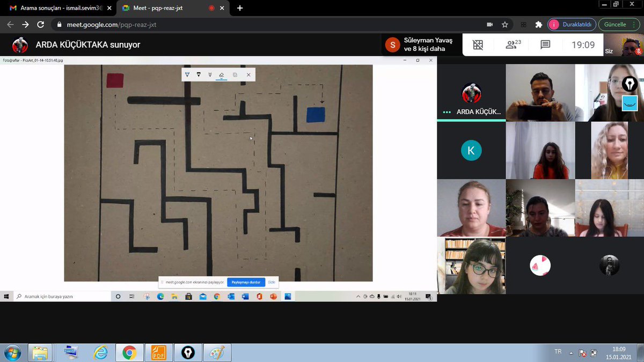This screenshot has height=362, width=644.
Task: Open the on-screen keyboard computer icon in taskbar
Action: [70, 353]
